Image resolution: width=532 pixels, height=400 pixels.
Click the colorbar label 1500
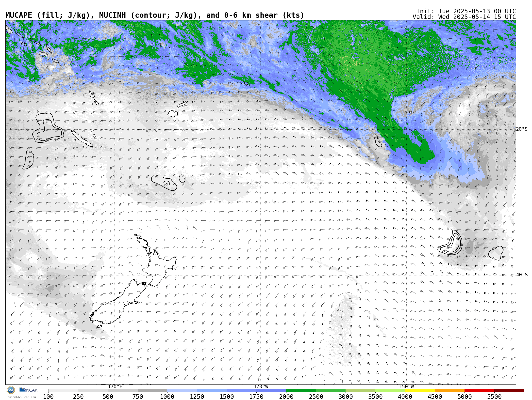click(x=227, y=397)
